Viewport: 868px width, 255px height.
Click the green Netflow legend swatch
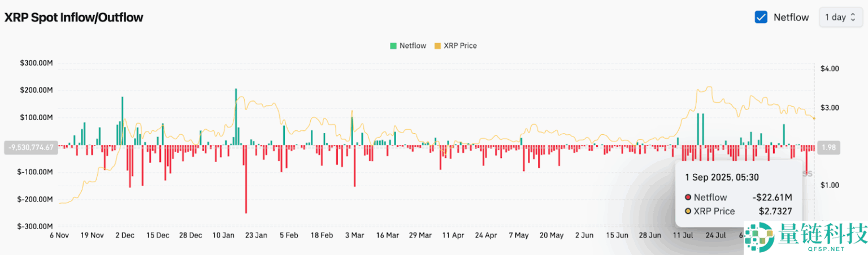pos(393,46)
